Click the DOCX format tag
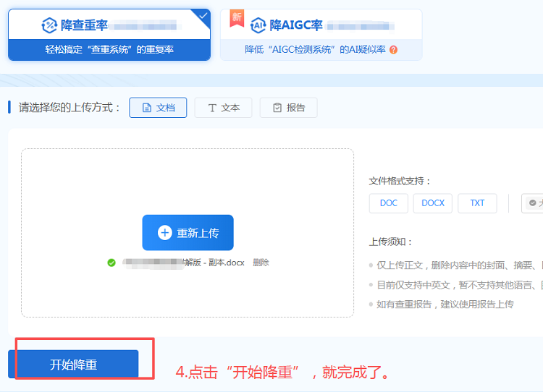This screenshot has width=543, height=392. [433, 203]
